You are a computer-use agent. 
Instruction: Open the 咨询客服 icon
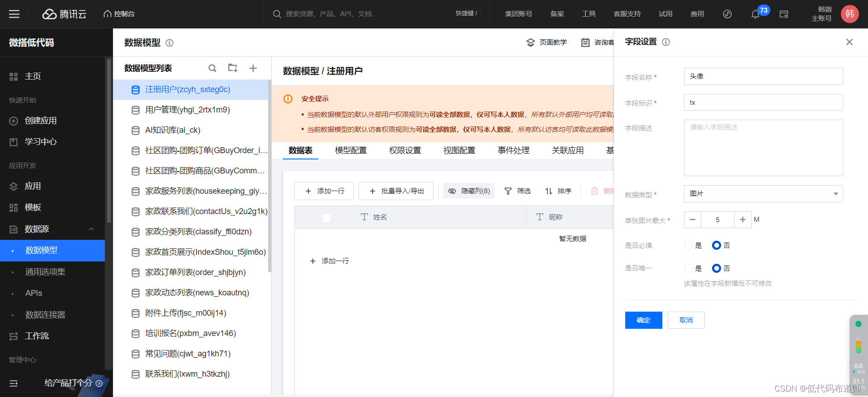pos(585,42)
